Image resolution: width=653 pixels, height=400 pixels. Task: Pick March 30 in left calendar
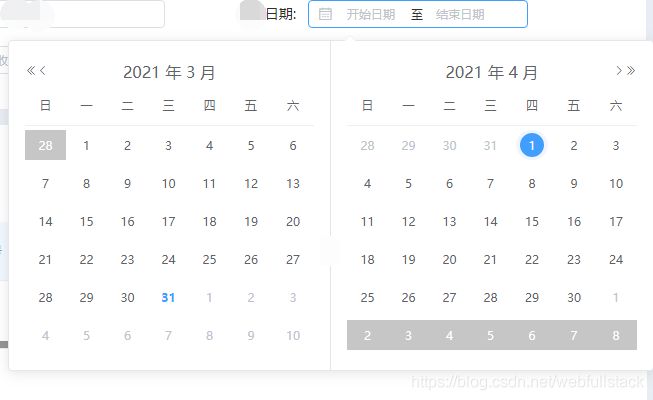[127, 298]
